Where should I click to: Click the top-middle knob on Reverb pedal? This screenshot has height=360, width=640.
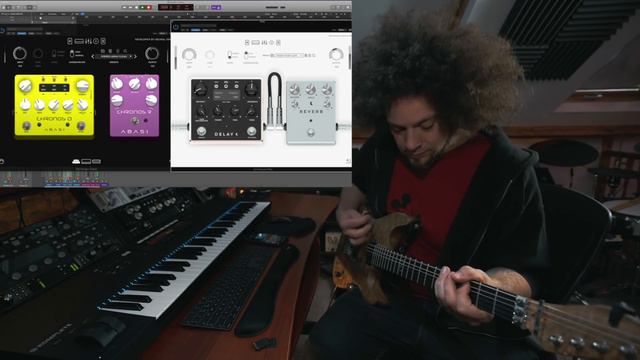[311, 89]
